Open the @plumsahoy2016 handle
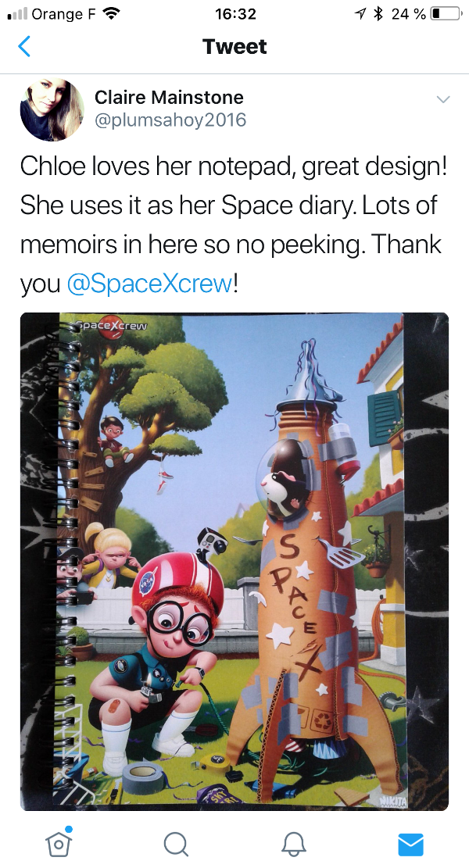Screen dimensions: 469x868 [170, 120]
